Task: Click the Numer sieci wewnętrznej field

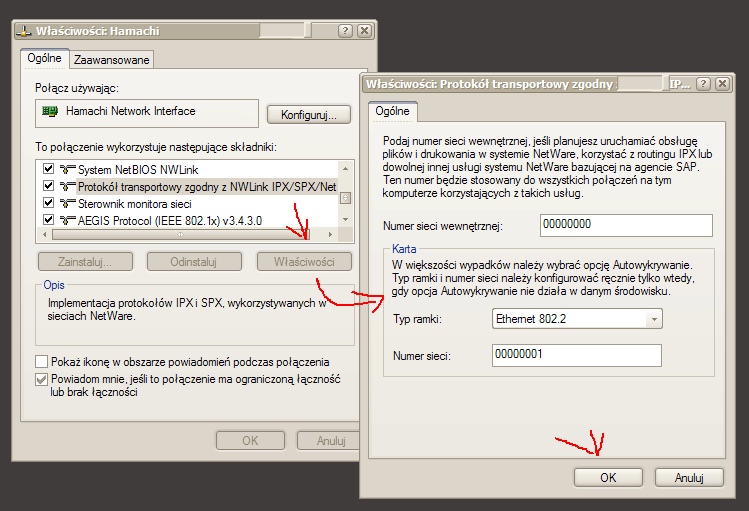Action: [625, 226]
